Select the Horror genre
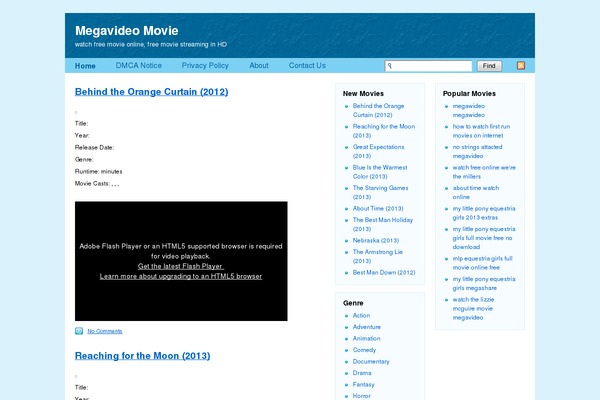Viewport: 600px width, 400px height. click(362, 396)
